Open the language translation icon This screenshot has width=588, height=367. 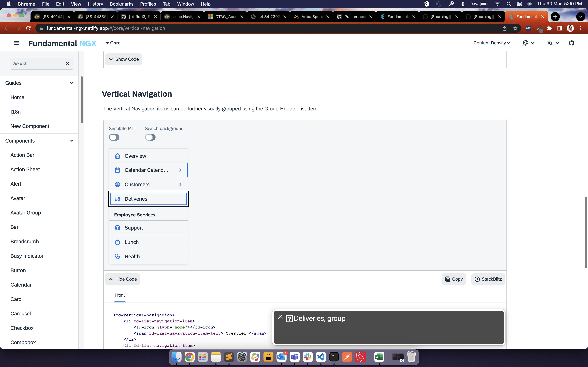(x=551, y=43)
